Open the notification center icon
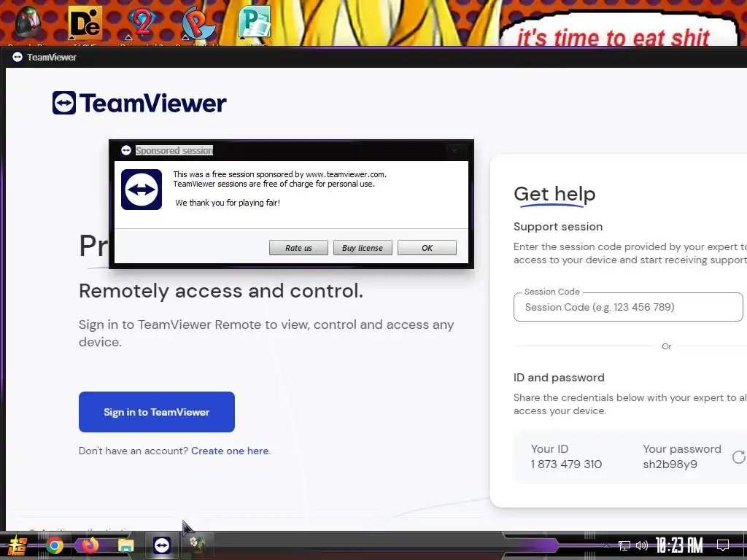 (723, 545)
